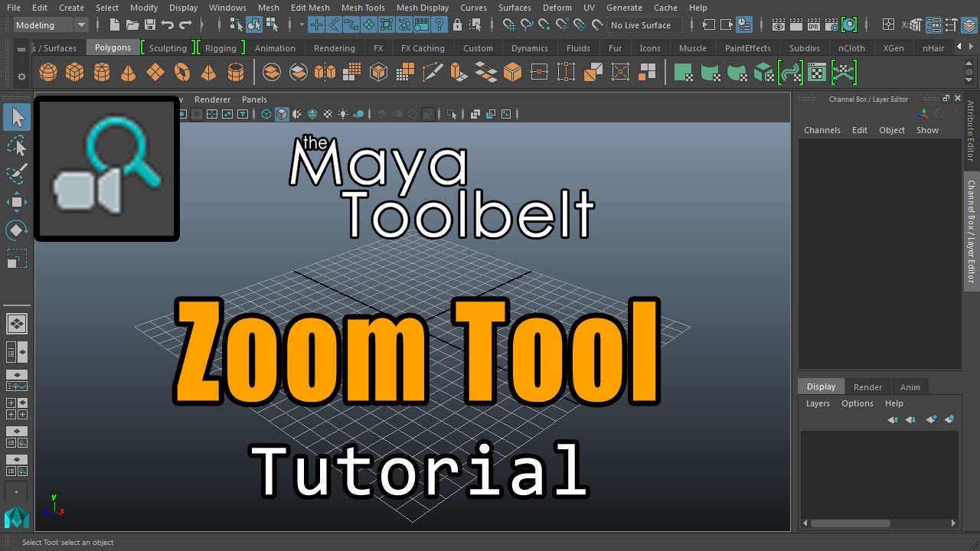Expand the status line selection mask arrow
The width and height of the screenshot is (980, 551).
pos(302,25)
